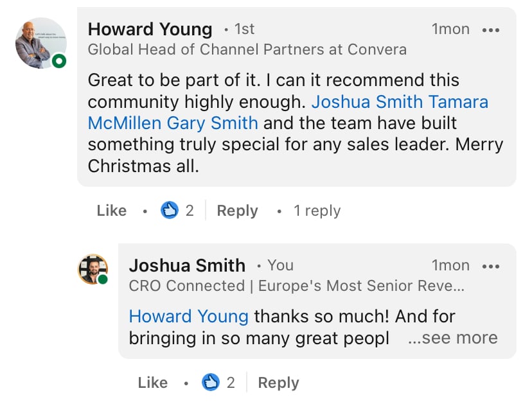Expand the "1 reply" thread

317,211
